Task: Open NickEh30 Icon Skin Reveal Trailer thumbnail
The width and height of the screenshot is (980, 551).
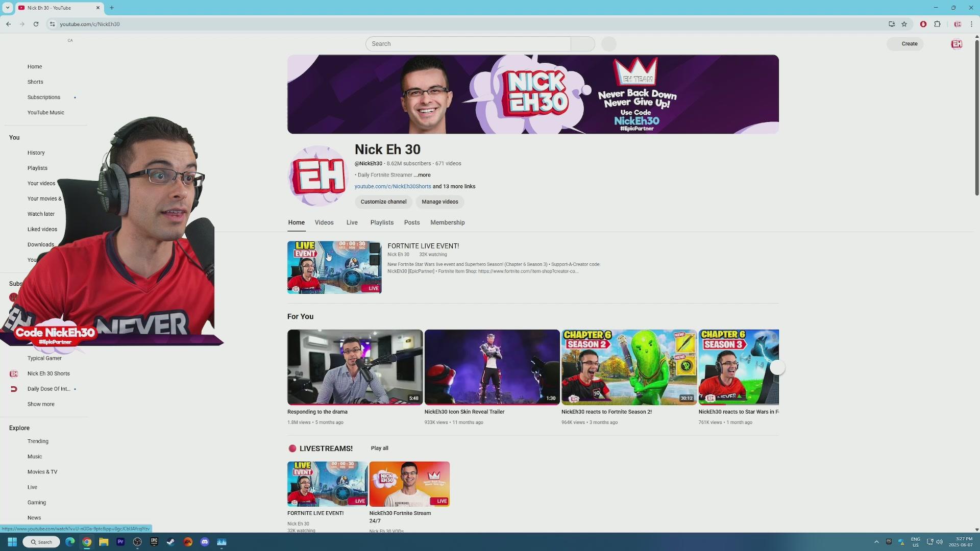Action: pyautogui.click(x=492, y=367)
